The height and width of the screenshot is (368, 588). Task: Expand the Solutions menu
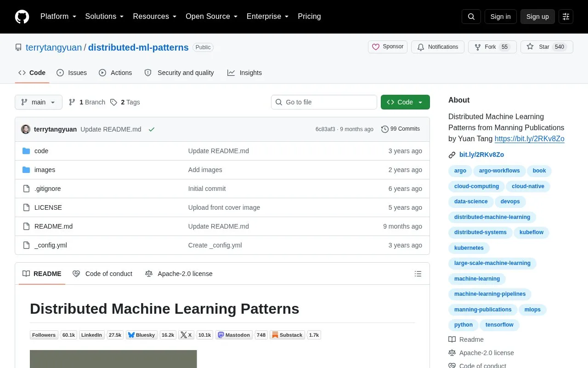[105, 17]
